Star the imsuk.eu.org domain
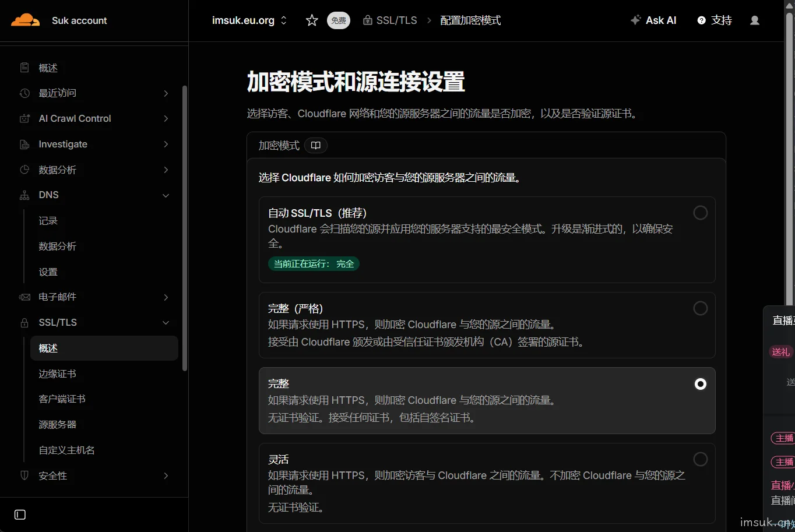This screenshot has height=532, width=795. [312, 20]
